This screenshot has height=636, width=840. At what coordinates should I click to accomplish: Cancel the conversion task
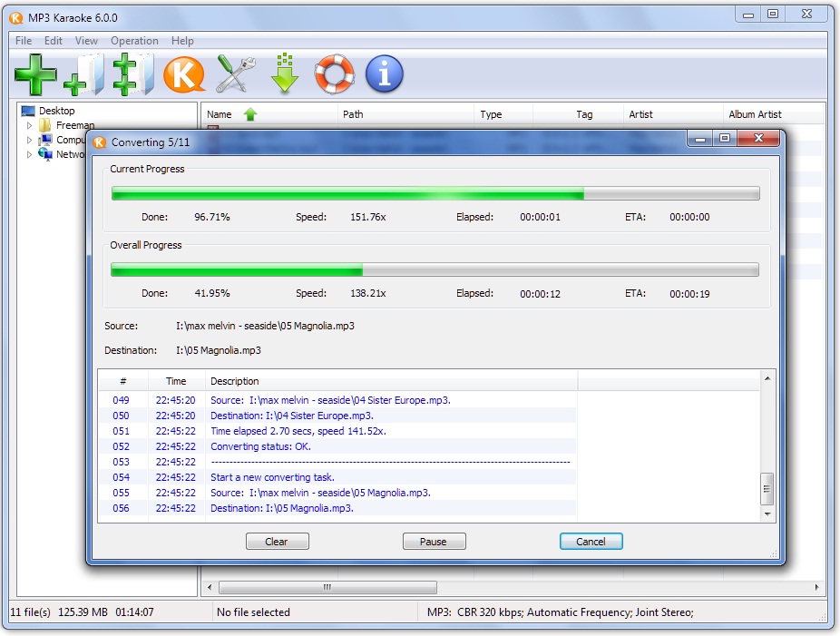pos(591,541)
